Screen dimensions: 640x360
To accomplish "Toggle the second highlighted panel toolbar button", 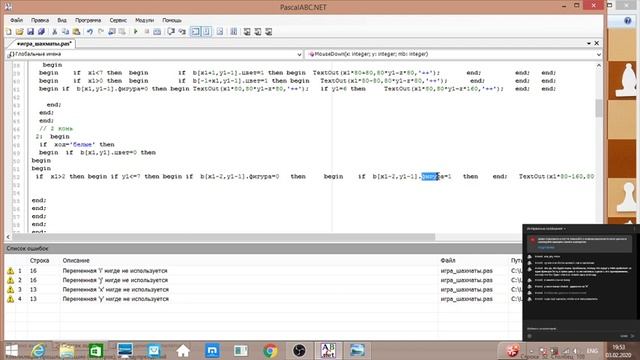I will [207, 31].
